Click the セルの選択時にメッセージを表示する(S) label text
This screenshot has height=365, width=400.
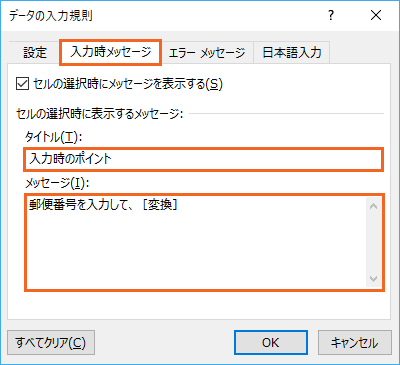(128, 84)
